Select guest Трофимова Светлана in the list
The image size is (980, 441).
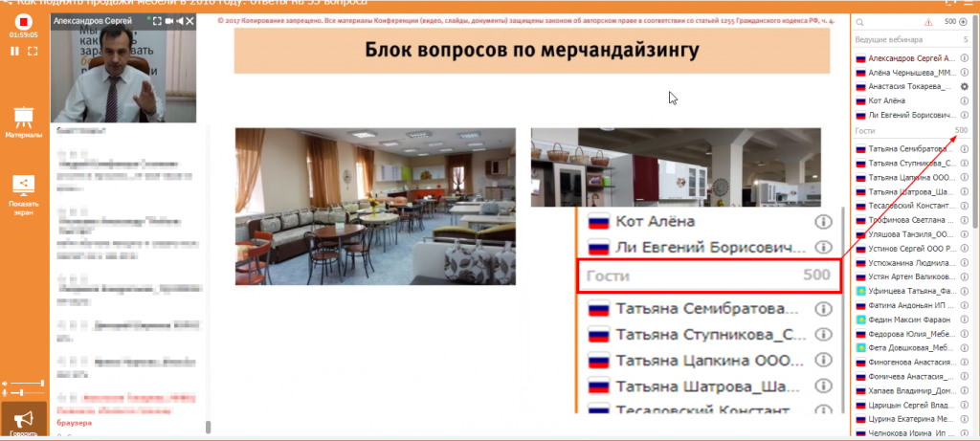(911, 220)
